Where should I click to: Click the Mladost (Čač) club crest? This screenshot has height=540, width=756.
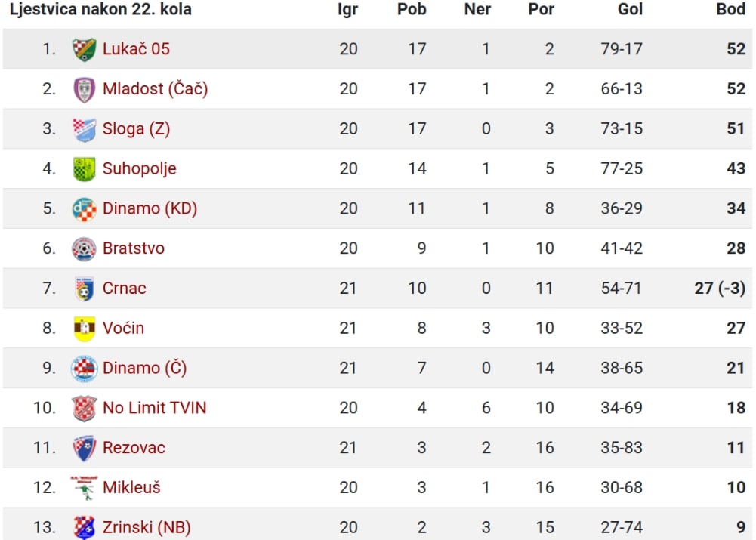coord(85,90)
